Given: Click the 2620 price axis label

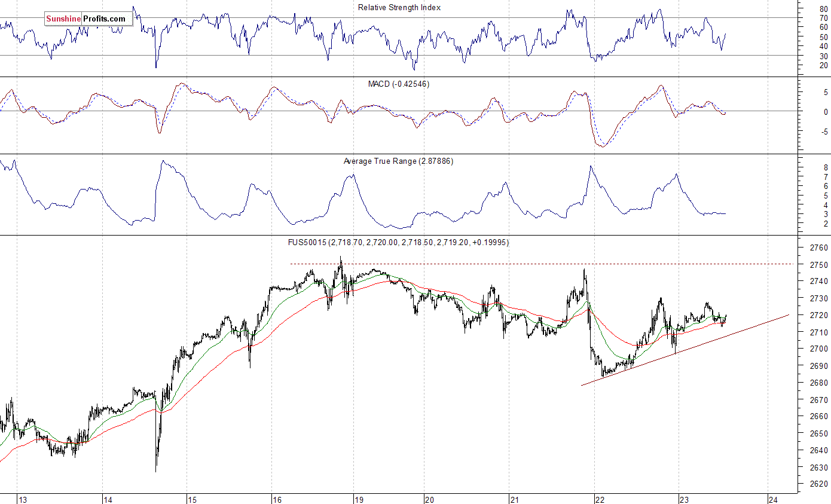Looking at the screenshot, I should (x=818, y=484).
